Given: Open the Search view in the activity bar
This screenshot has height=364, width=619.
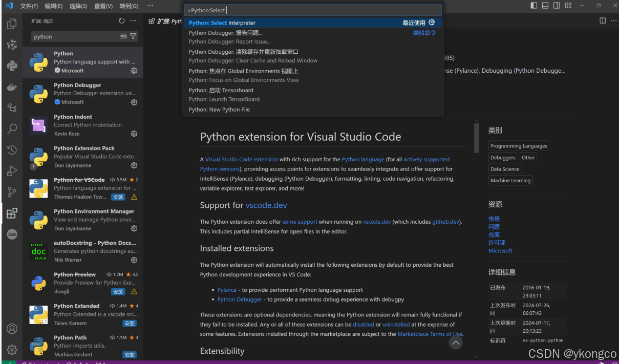Looking at the screenshot, I should click(12, 130).
